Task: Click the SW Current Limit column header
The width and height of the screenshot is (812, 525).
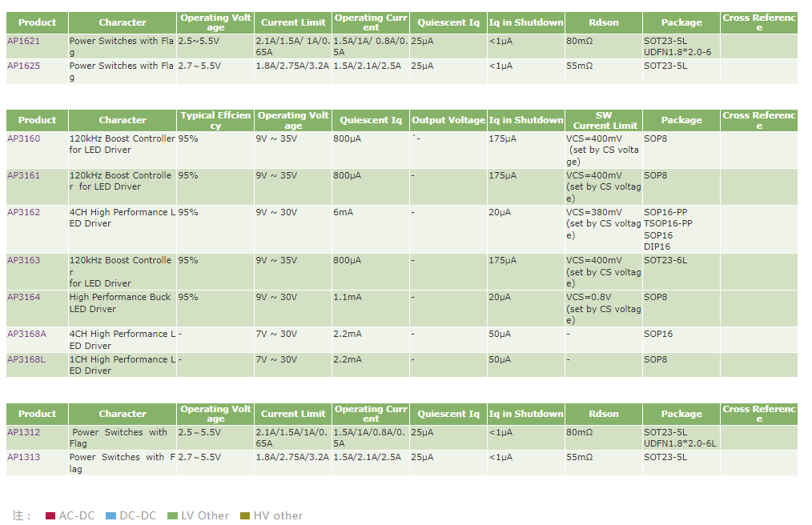Action: [604, 120]
